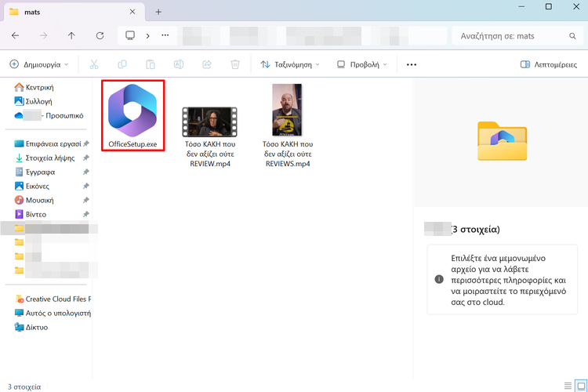Open the toolbar's three-dots more options
The width and height of the screenshot is (588, 392).
pyautogui.click(x=412, y=64)
